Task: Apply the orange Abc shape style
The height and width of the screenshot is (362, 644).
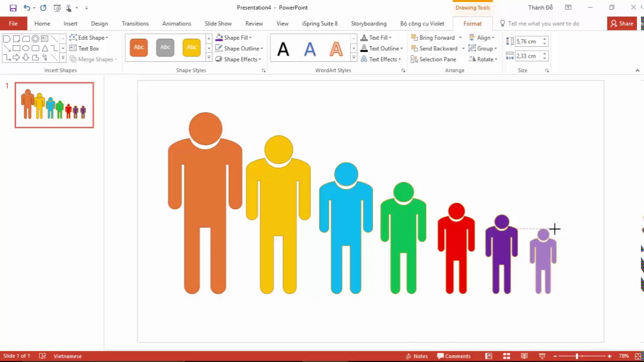Action: tap(139, 47)
